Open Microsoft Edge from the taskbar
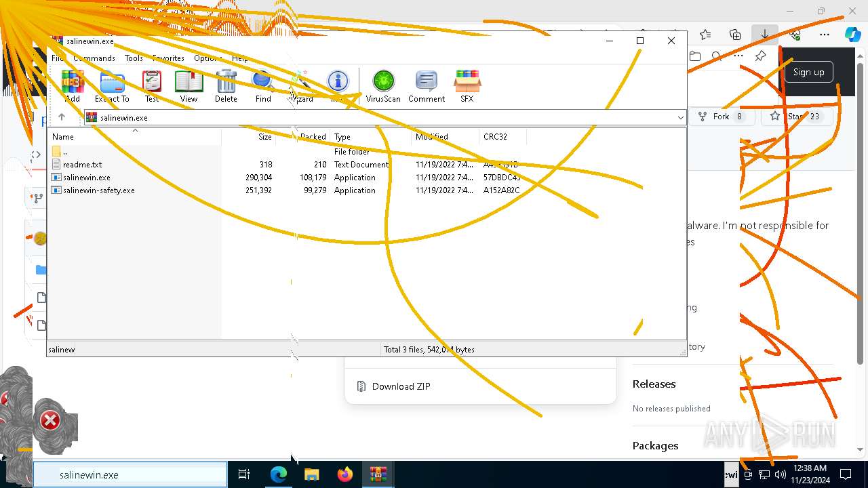 279,474
